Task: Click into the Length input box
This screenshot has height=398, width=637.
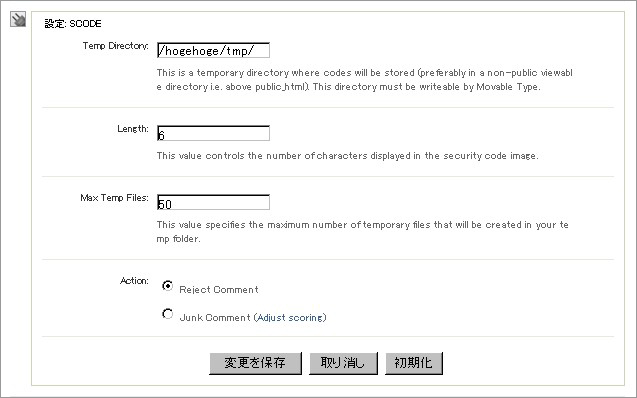Action: coord(213,133)
